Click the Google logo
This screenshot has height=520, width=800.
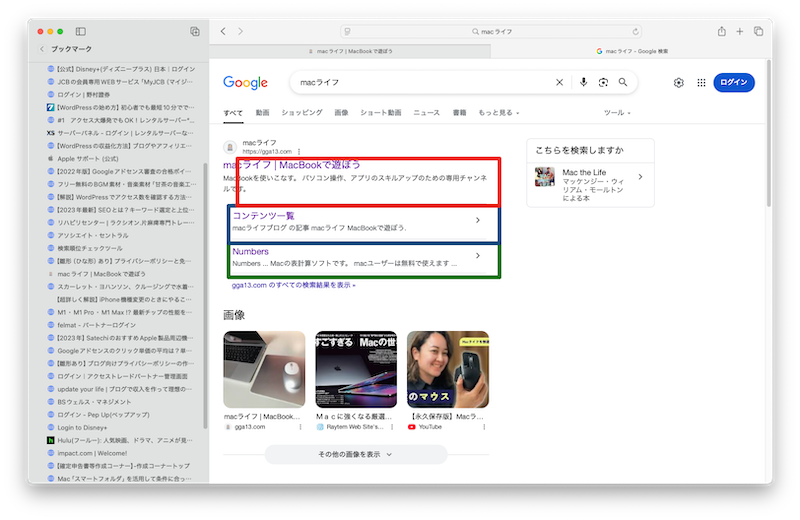point(245,83)
